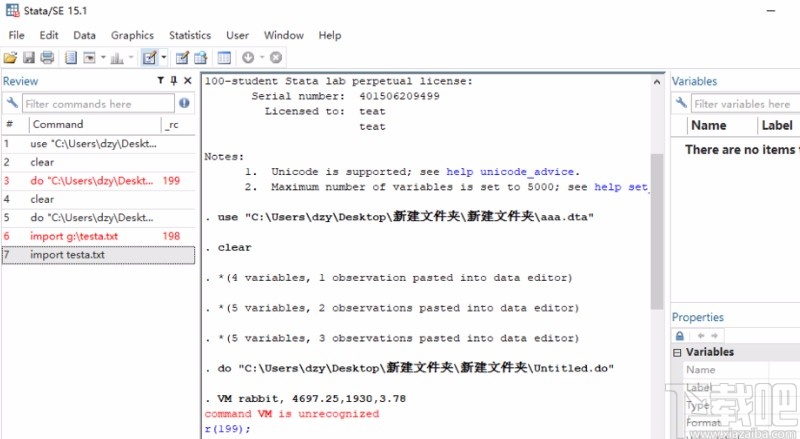Screen dimensions: 800x439
Task: Click the Break stop circle icon
Action: pos(276,58)
